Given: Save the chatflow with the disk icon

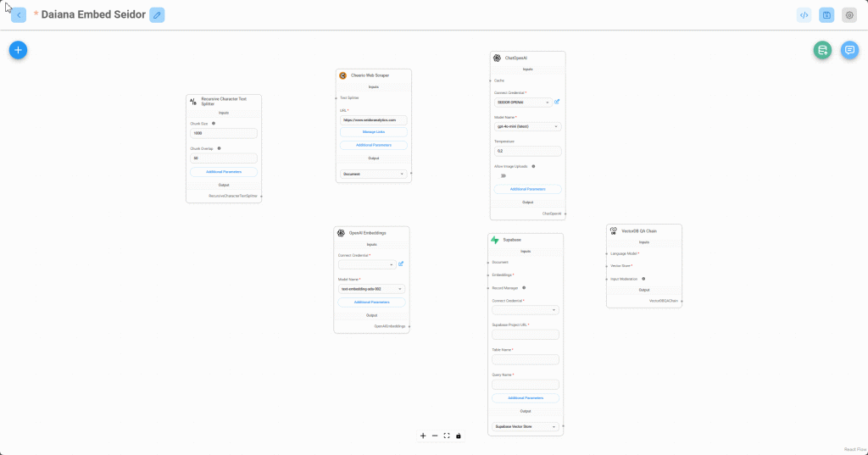Looking at the screenshot, I should coord(826,15).
